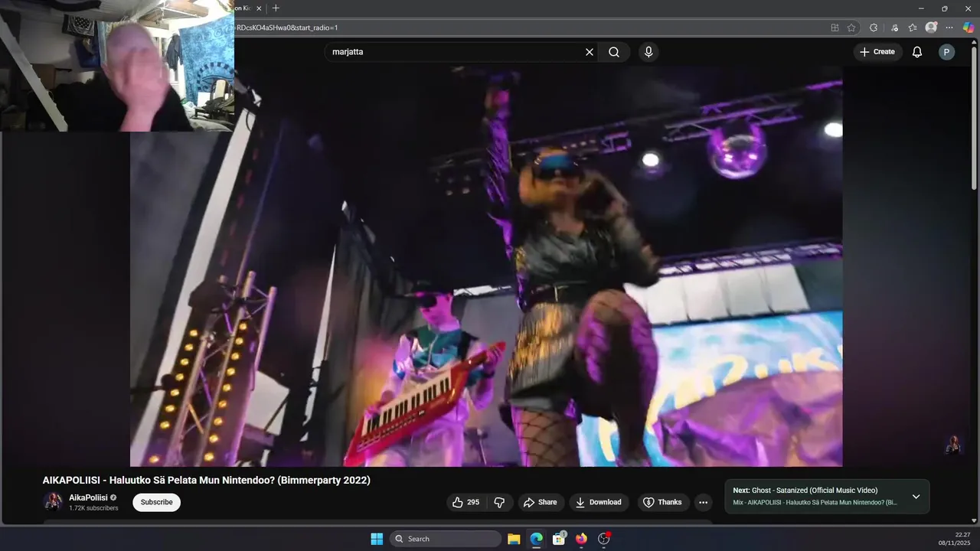The width and height of the screenshot is (980, 551).
Task: Open Microsoft Store on taskbar
Action: tap(559, 539)
